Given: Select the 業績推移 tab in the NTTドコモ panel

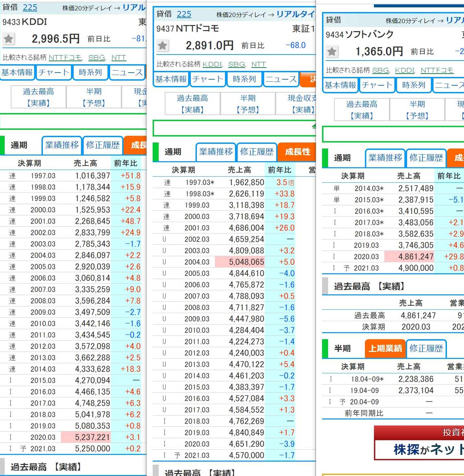Looking at the screenshot, I should (x=216, y=152).
